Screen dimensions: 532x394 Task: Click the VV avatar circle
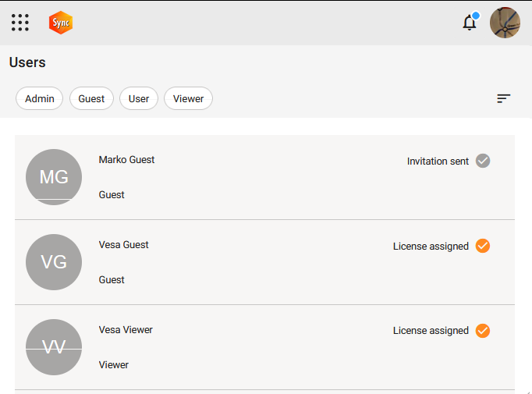(54, 347)
